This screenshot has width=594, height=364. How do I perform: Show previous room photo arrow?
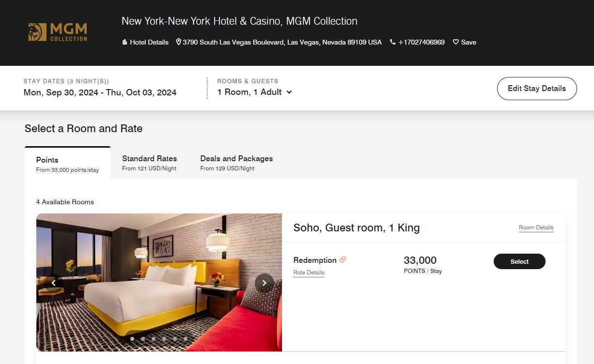pyautogui.click(x=53, y=283)
